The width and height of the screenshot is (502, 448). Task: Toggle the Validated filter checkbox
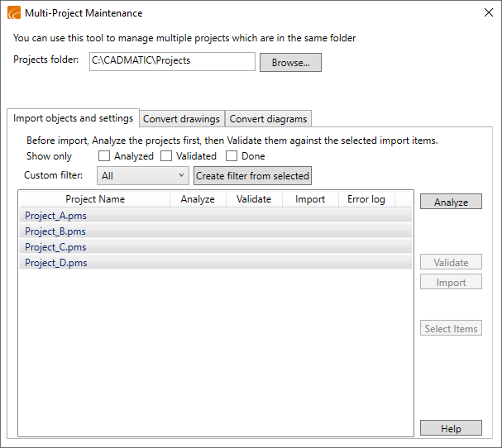(x=166, y=156)
